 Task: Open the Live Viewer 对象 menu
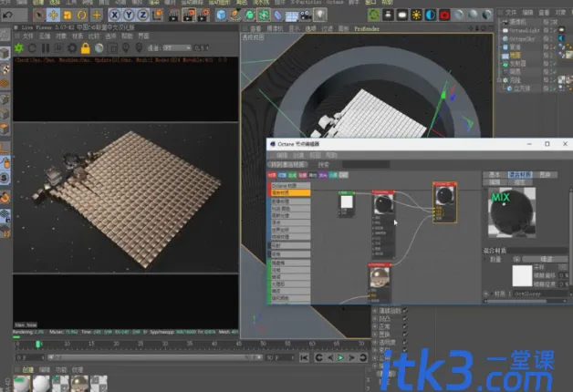coord(61,36)
